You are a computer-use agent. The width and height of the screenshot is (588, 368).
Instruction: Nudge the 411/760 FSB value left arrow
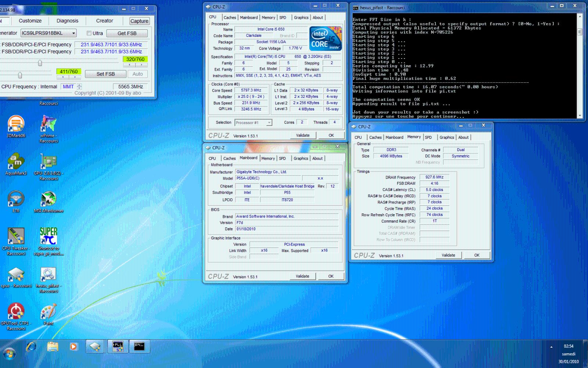[62, 77]
